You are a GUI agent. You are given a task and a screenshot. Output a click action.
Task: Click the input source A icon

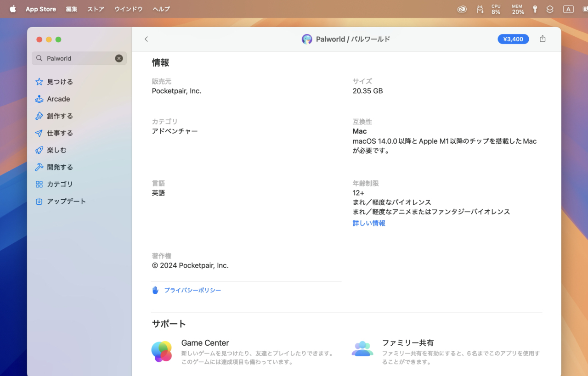coord(568,9)
